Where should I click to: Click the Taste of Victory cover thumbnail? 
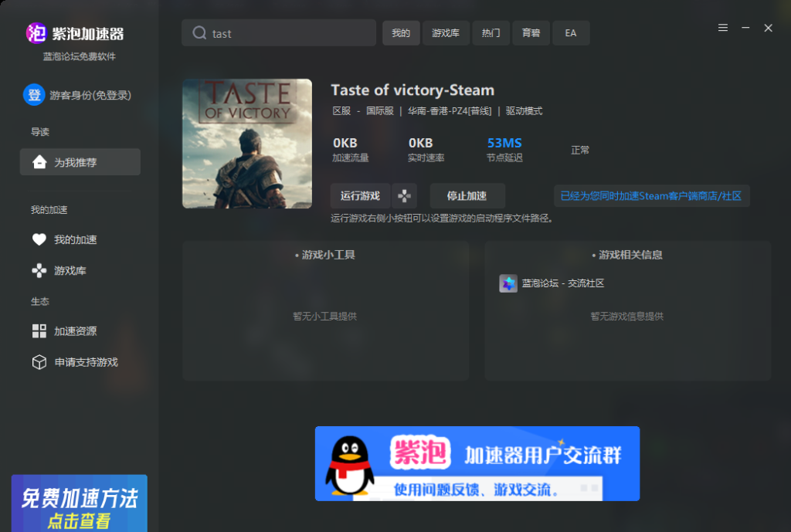tap(247, 144)
